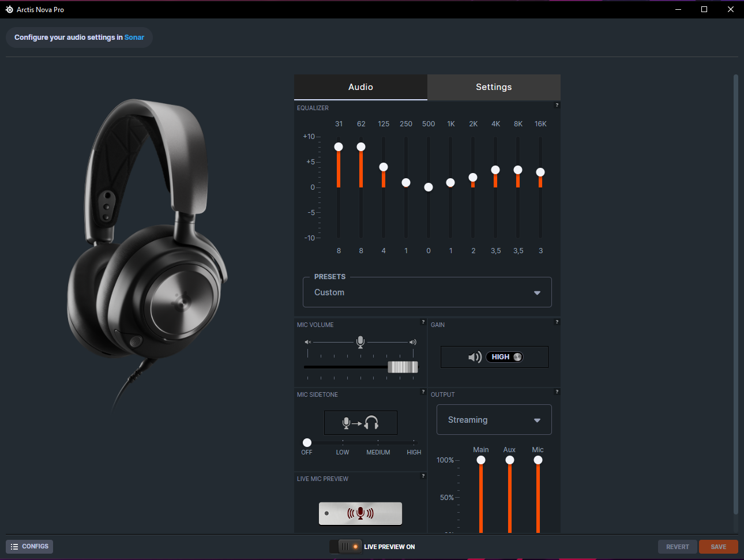
Task: Click the 500 Hz equalizer slider handle
Action: (429, 187)
